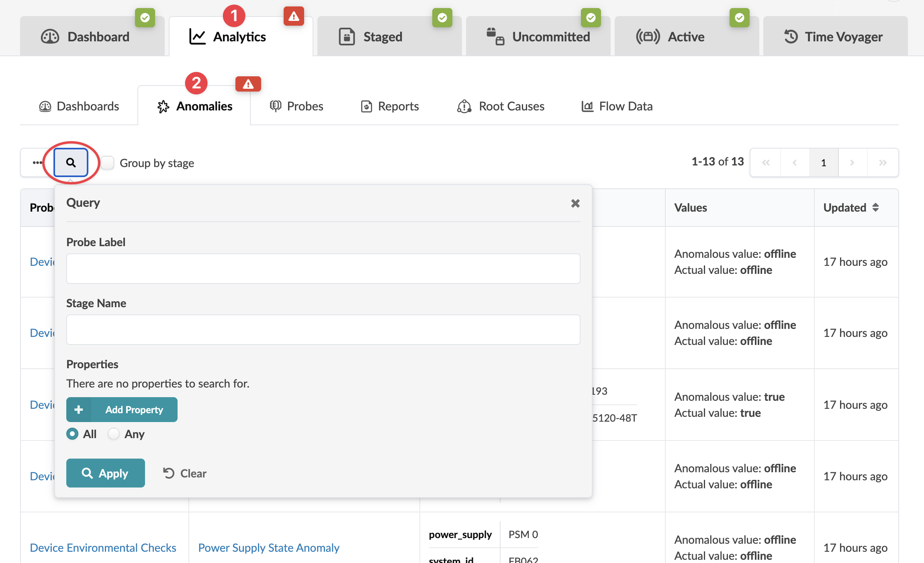Viewport: 924px width, 563px height.
Task: Open the Probes sub-tab
Action: click(x=296, y=106)
